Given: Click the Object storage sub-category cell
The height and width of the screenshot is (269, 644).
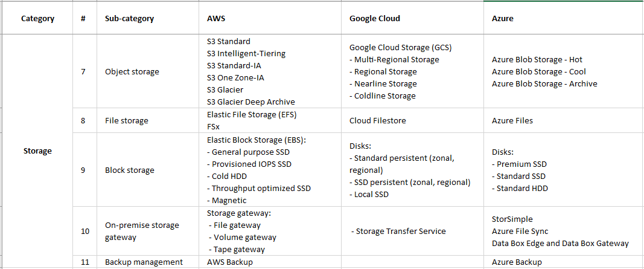Looking at the screenshot, I should click(132, 71).
